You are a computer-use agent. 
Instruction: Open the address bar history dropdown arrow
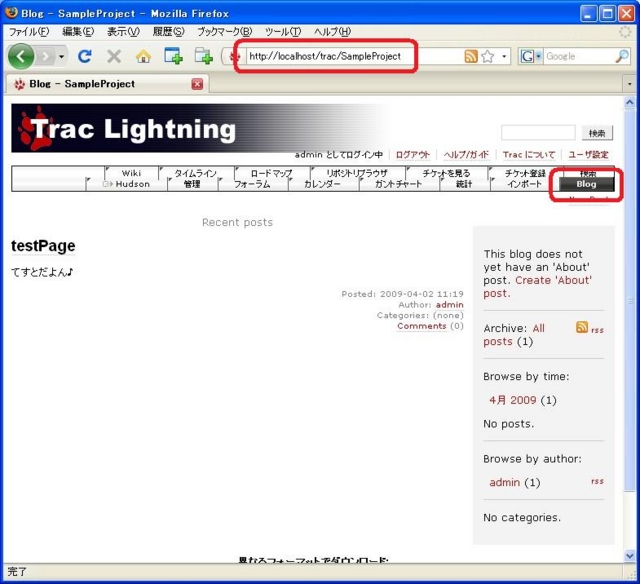[504, 56]
